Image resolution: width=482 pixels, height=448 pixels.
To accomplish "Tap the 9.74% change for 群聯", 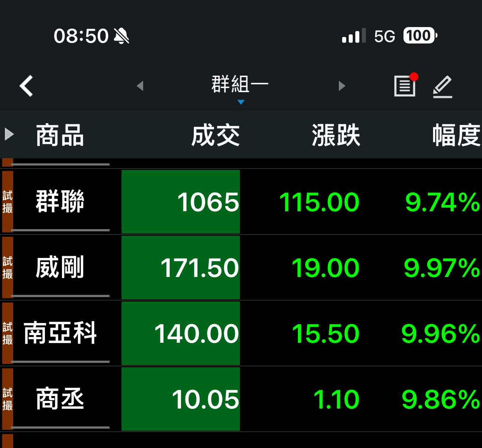I will point(442,202).
